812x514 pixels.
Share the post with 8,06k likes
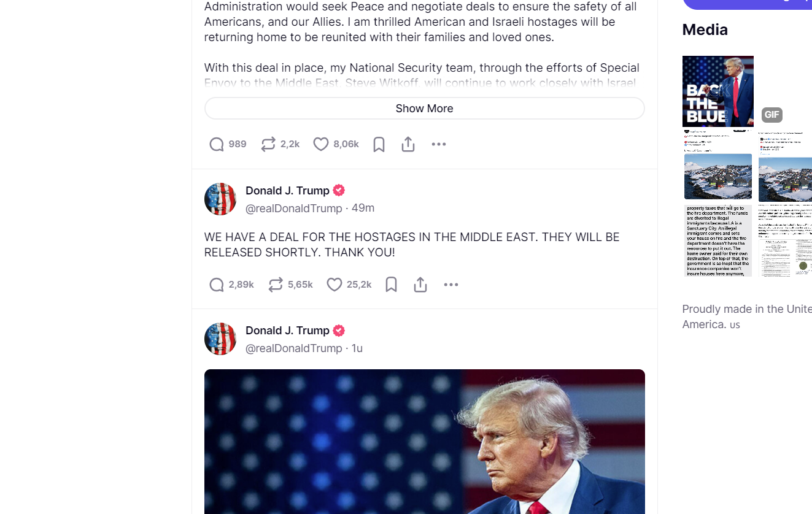(408, 144)
